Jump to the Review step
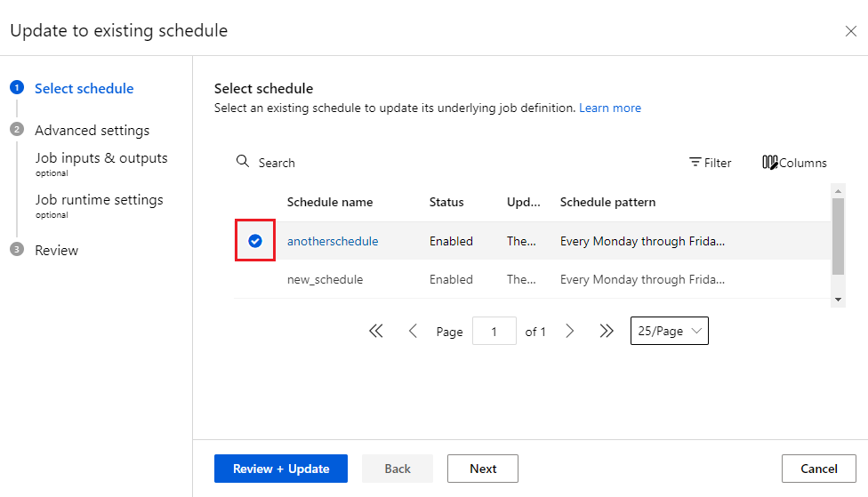 56,250
